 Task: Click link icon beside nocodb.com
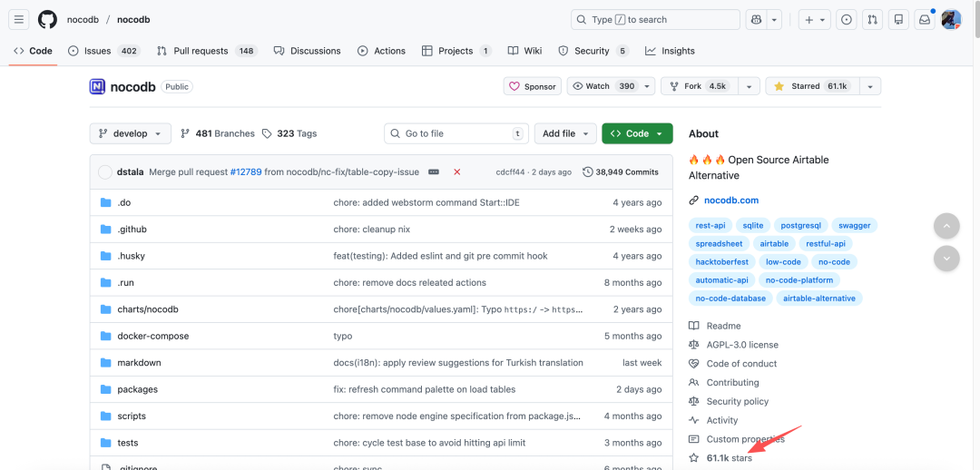point(694,201)
